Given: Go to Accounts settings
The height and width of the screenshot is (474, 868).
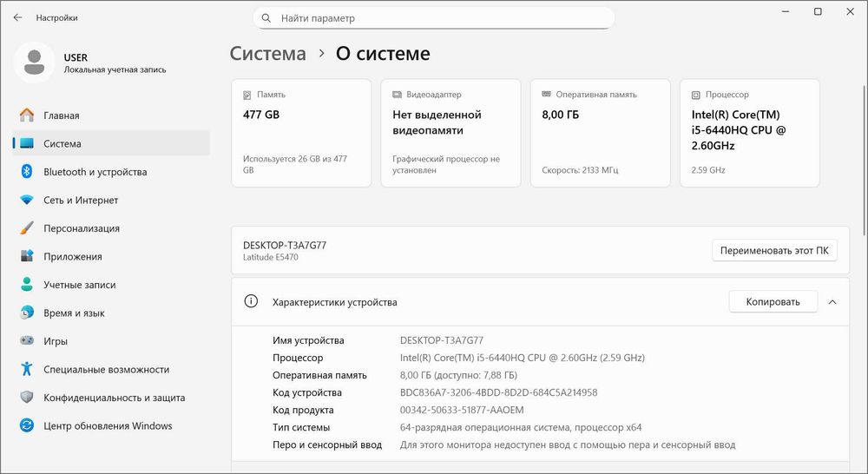Looking at the screenshot, I should click(x=79, y=285).
